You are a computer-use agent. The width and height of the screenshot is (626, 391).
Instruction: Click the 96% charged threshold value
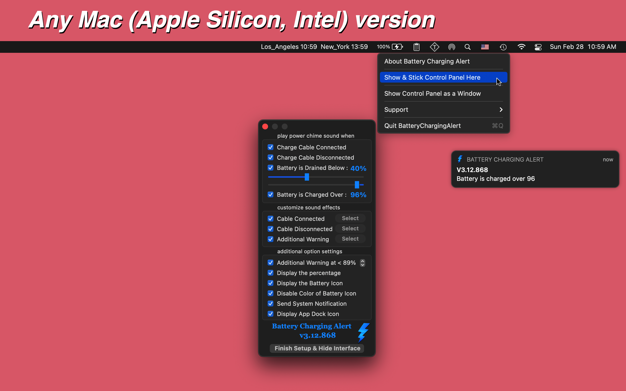click(x=358, y=195)
